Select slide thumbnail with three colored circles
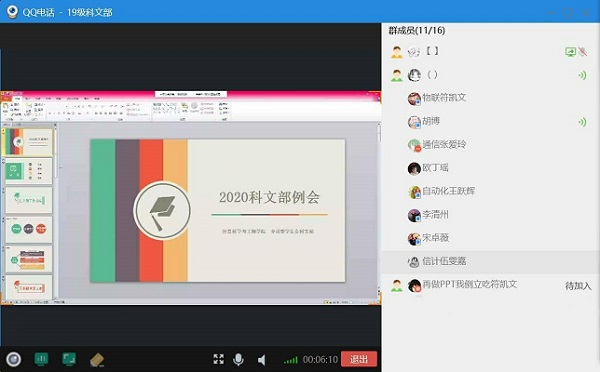Screen dimensions: 600x372 tap(29, 229)
